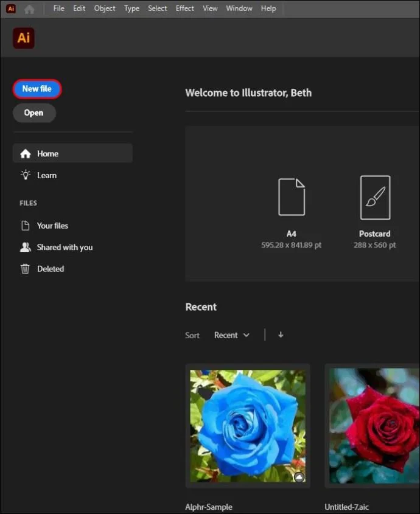The width and height of the screenshot is (420, 514).
Task: Click the Open button
Action: (x=34, y=113)
